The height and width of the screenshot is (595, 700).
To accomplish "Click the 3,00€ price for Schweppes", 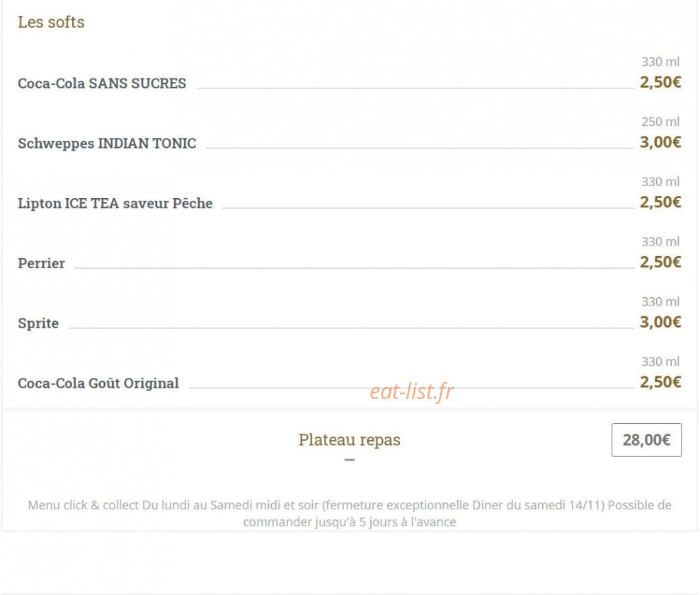I will tap(660, 142).
